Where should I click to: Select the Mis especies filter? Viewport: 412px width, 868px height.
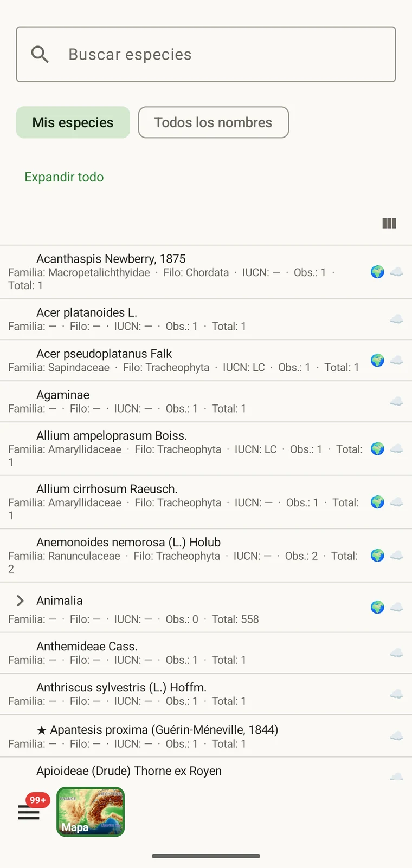coord(73,122)
